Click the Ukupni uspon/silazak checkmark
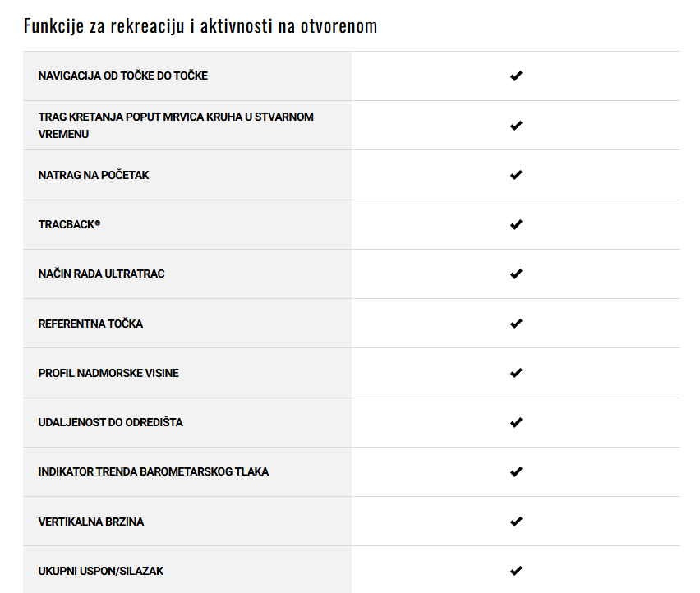The width and height of the screenshot is (700, 593). click(x=516, y=571)
